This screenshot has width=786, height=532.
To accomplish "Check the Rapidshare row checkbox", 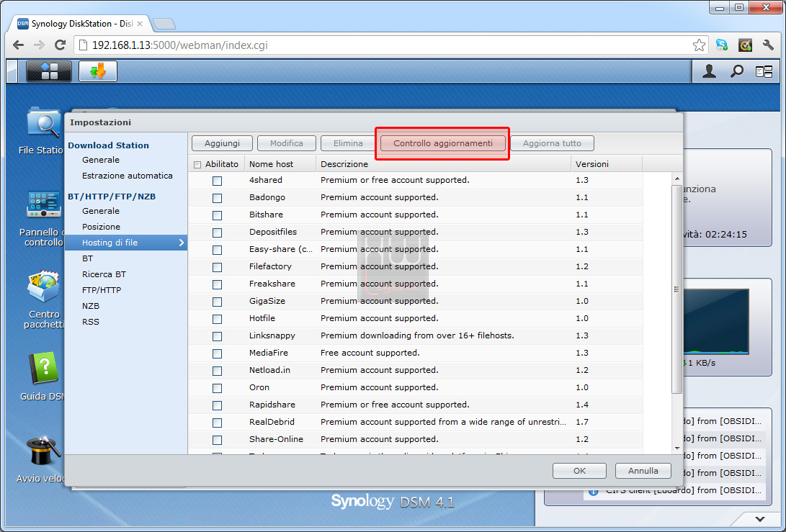I will pyautogui.click(x=217, y=405).
